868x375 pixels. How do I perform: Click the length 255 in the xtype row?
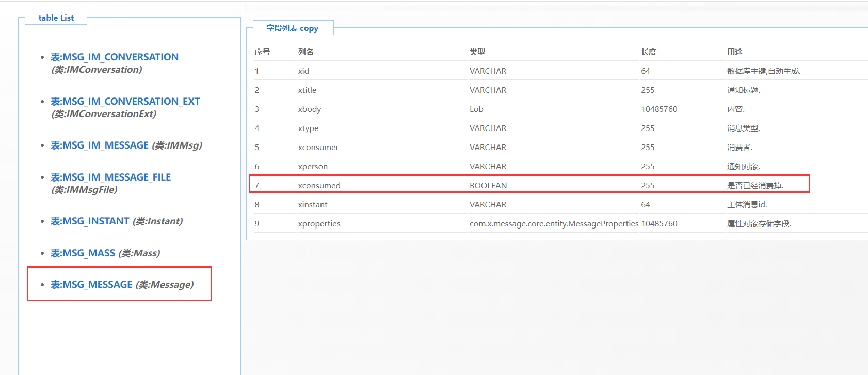coord(648,128)
